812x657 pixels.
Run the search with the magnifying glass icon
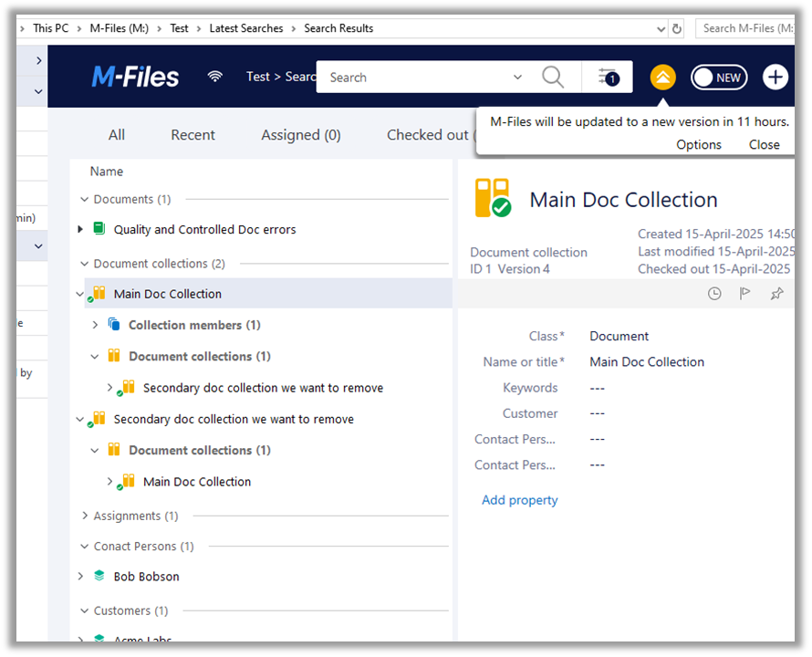click(553, 77)
